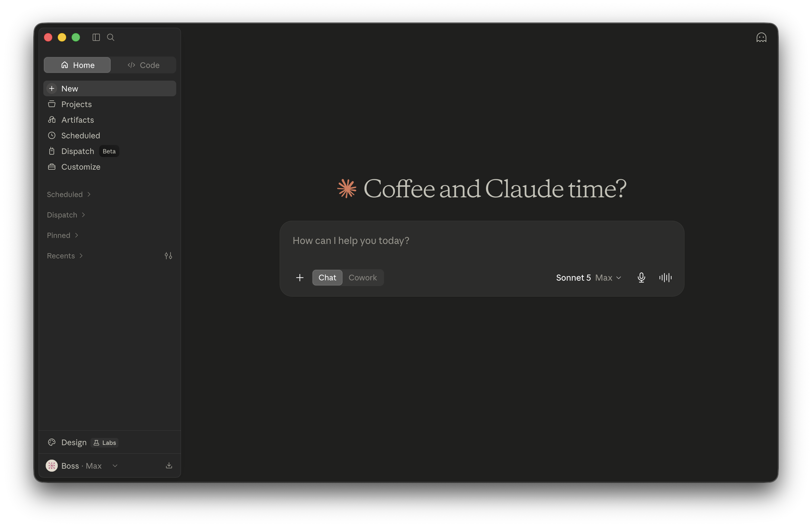This screenshot has width=812, height=527.
Task: Click the Recents filter sliders icon
Action: click(x=168, y=256)
